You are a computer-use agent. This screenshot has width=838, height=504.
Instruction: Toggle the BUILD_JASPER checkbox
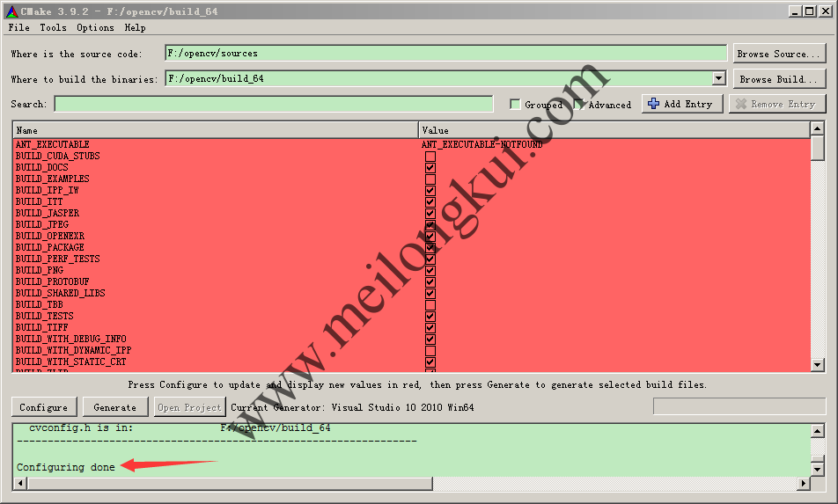(430, 214)
